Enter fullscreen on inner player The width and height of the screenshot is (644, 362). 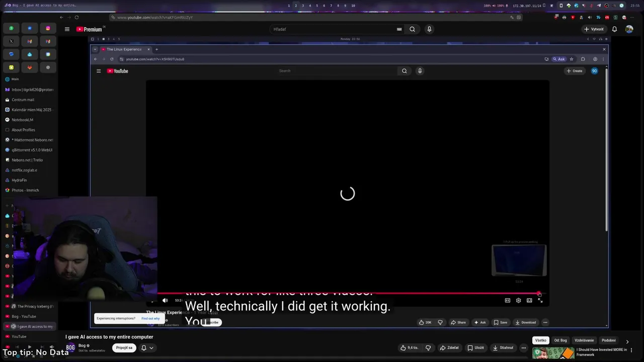coord(540,300)
